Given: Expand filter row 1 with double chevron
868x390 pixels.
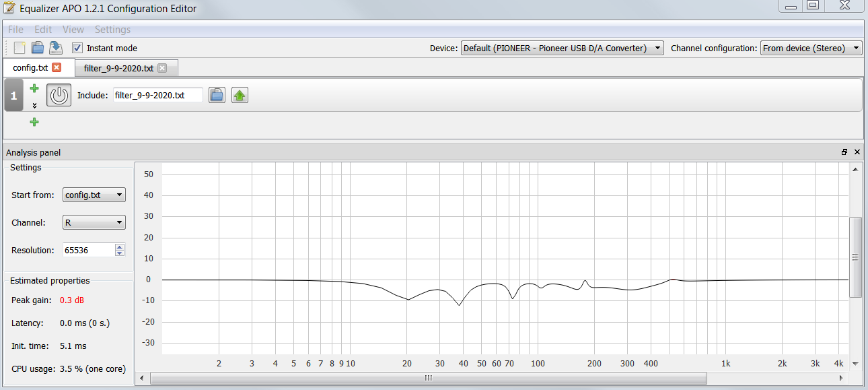Looking at the screenshot, I should pyautogui.click(x=34, y=106).
